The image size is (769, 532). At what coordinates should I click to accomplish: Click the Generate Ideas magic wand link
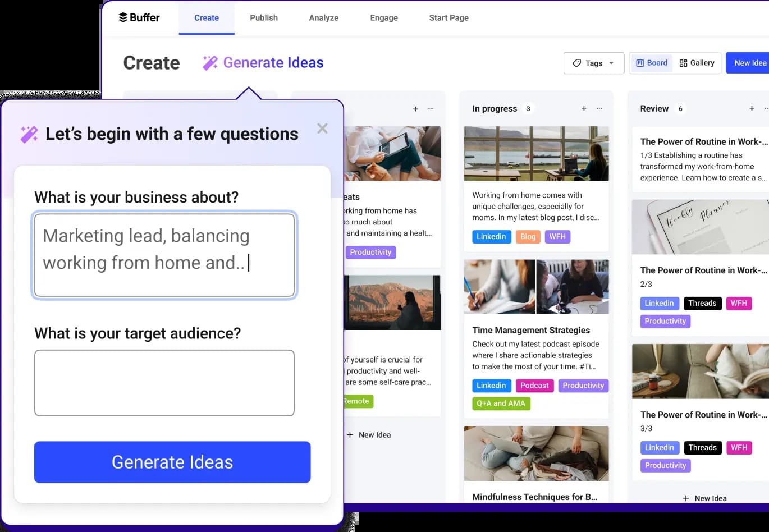pyautogui.click(x=263, y=63)
